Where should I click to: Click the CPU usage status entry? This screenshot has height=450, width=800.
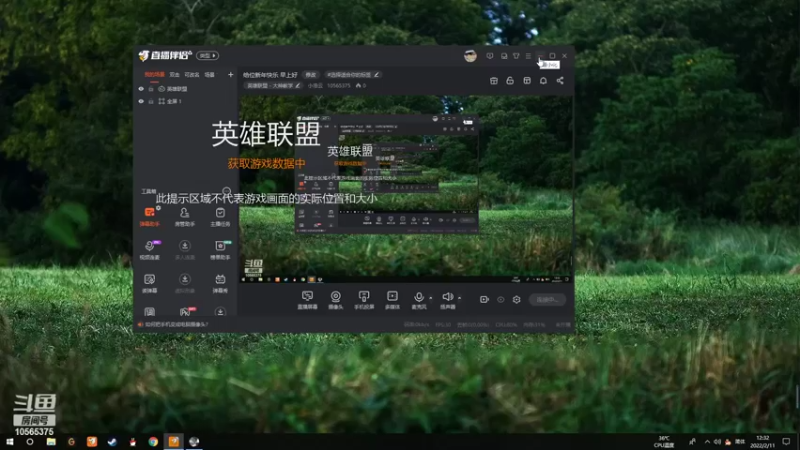pyautogui.click(x=506, y=324)
